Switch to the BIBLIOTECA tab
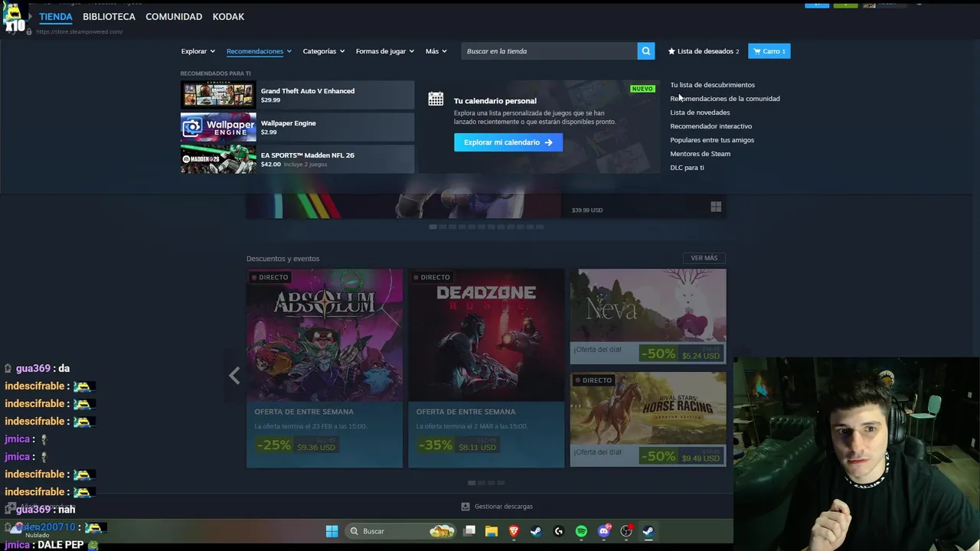 coord(109,16)
